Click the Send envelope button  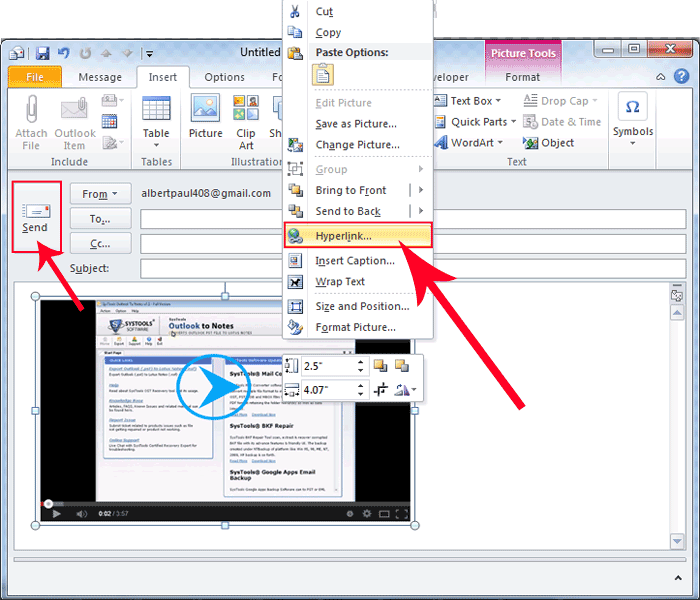click(x=36, y=217)
